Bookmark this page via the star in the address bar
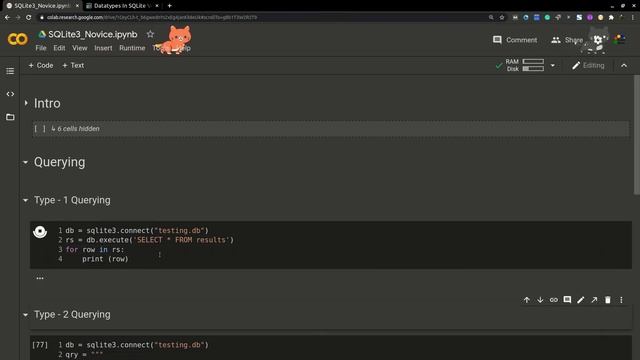The width and height of the screenshot is (640, 360). pos(502,18)
